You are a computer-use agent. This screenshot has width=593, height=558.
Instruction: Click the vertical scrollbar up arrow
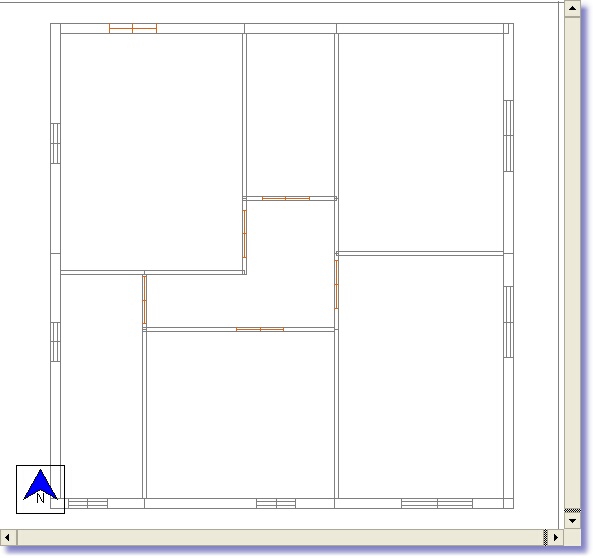[x=572, y=9]
